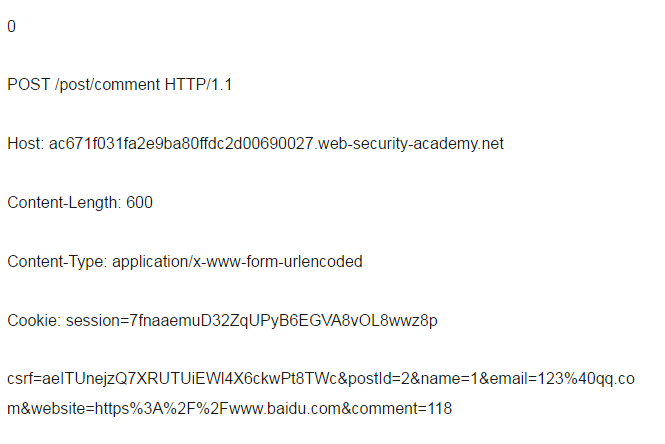Click application/x-www-form-urlencoded value

click(x=237, y=261)
